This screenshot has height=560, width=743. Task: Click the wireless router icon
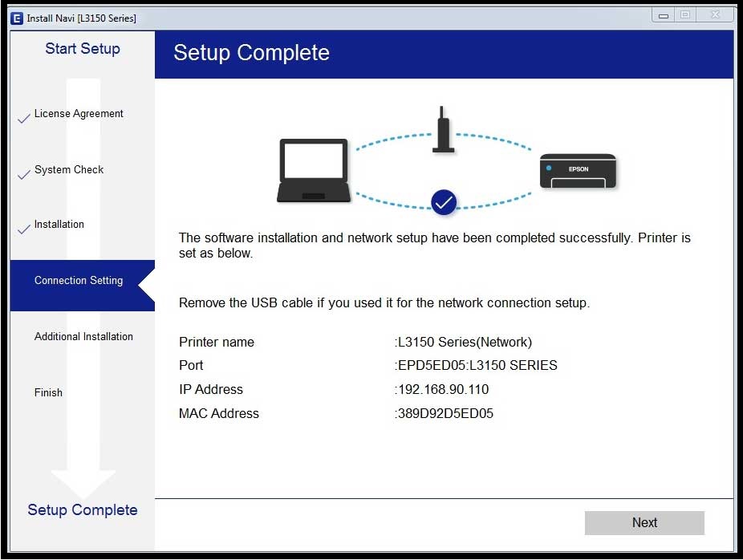point(444,129)
